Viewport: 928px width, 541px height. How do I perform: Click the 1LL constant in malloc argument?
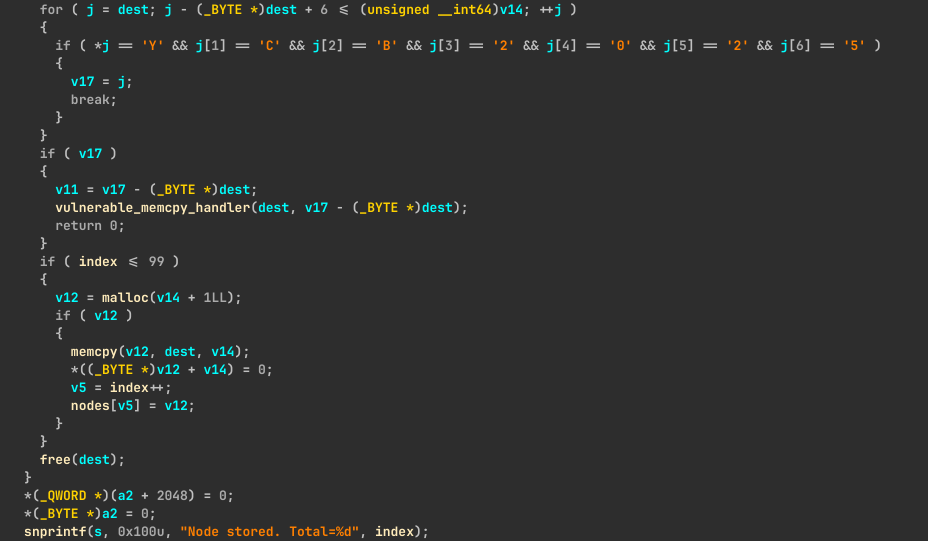point(219,297)
